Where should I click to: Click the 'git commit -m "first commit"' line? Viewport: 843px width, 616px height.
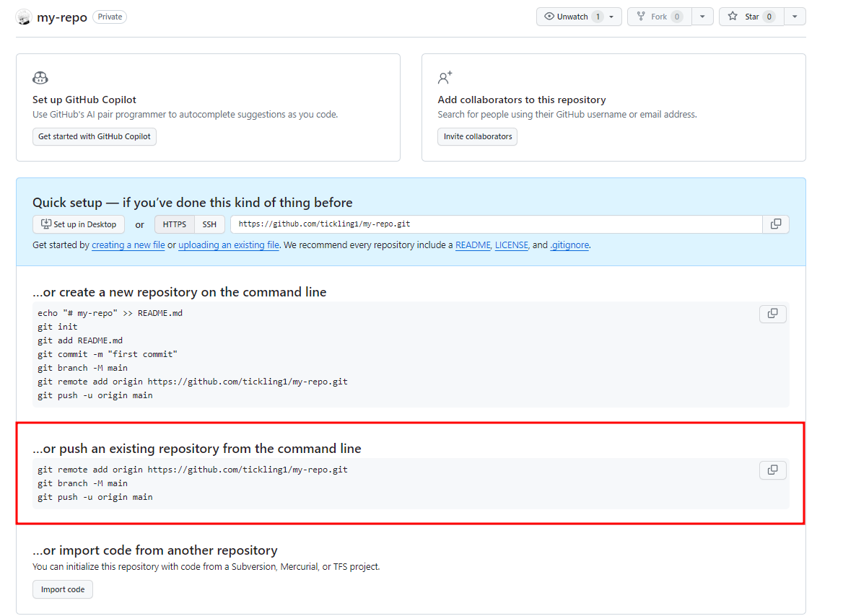[108, 354]
